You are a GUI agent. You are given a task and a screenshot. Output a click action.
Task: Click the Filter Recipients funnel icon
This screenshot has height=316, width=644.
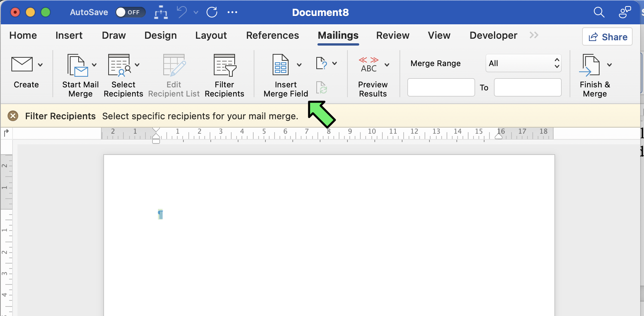pyautogui.click(x=225, y=65)
